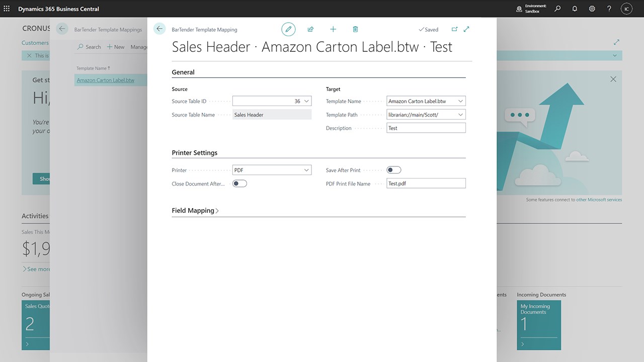Click the search magnifier in top bar
The width and height of the screenshot is (644, 362).
(557, 9)
